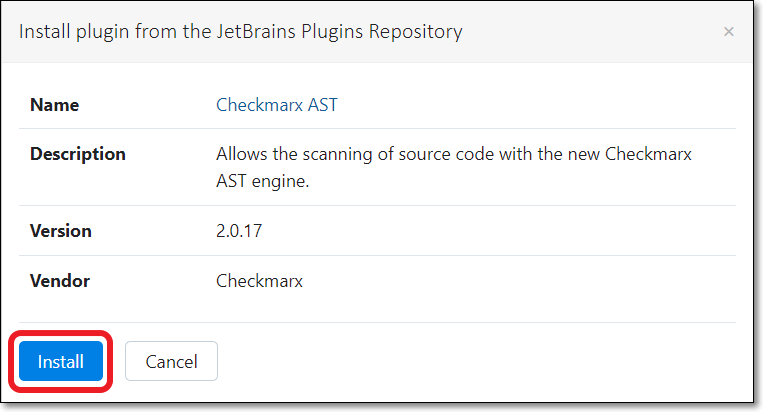The image size is (763, 412).
Task: Click the word Repository in the title
Action: [x=417, y=31]
